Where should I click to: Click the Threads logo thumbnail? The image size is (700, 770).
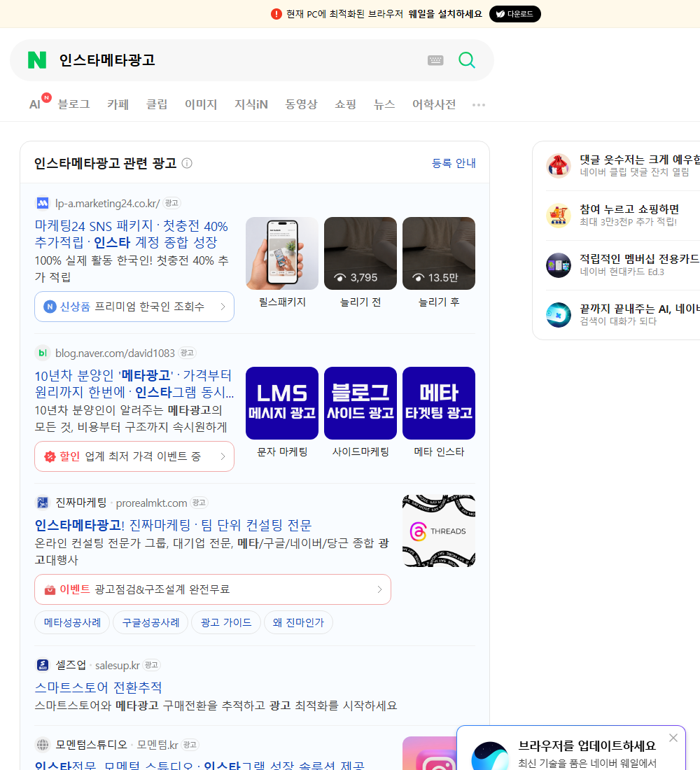coord(439,531)
